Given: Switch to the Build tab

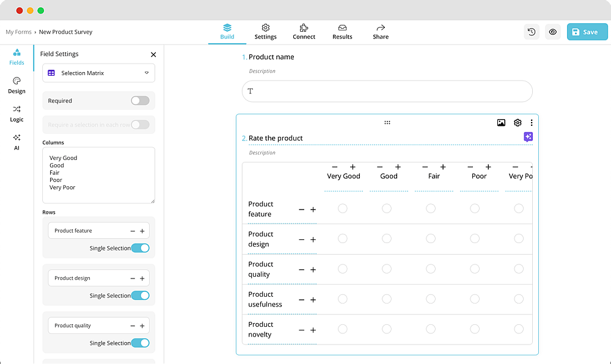Looking at the screenshot, I should (227, 32).
